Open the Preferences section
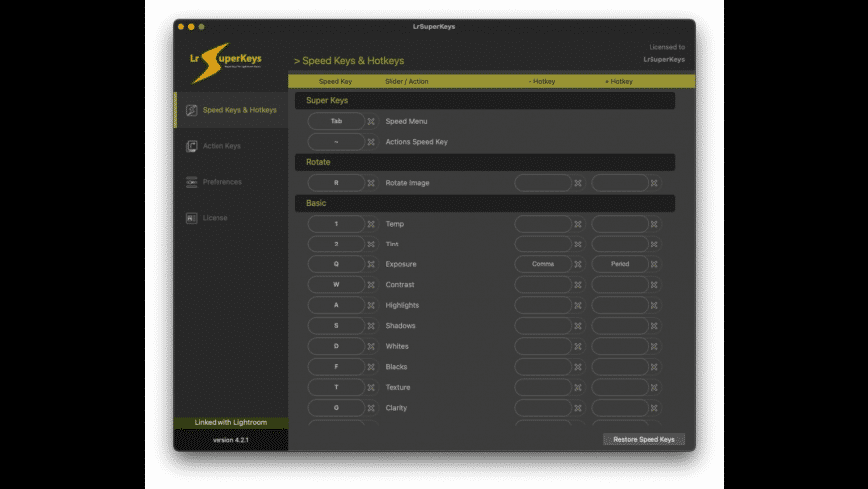868x489 pixels. [230, 182]
